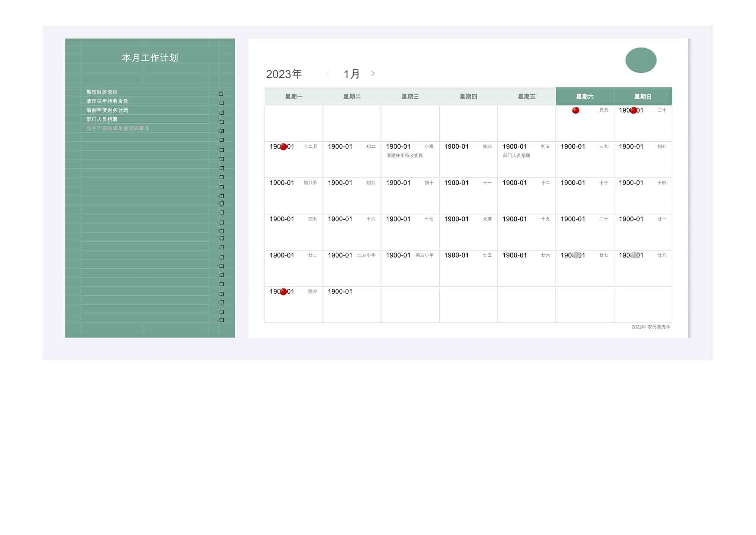756x535 pixels.
Task: Select the 2023年 year value
Action: click(x=284, y=74)
